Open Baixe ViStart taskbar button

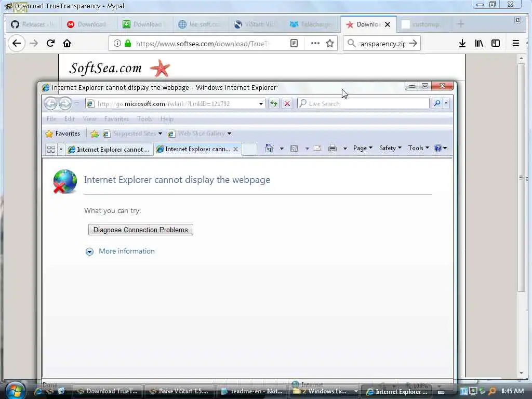180,391
